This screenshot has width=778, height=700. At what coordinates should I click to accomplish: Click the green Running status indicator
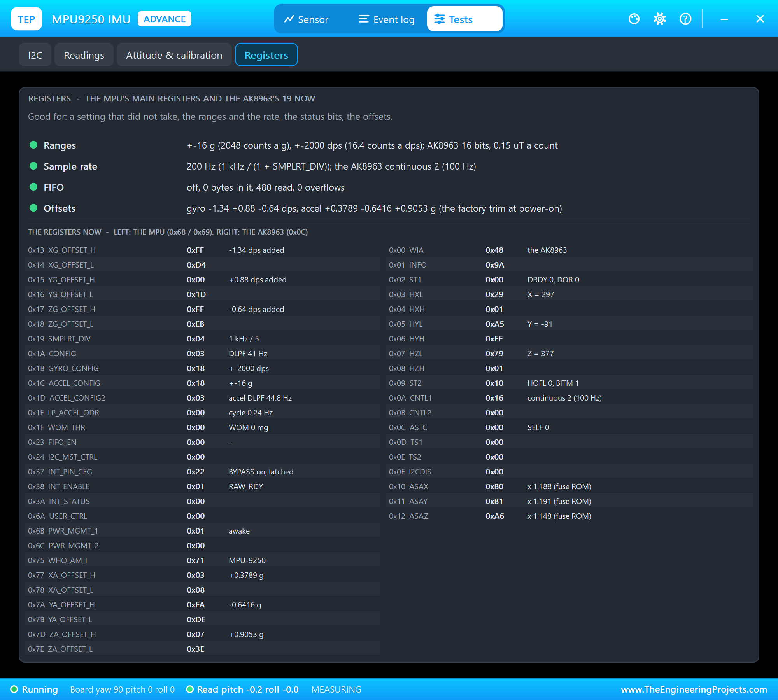click(14, 689)
